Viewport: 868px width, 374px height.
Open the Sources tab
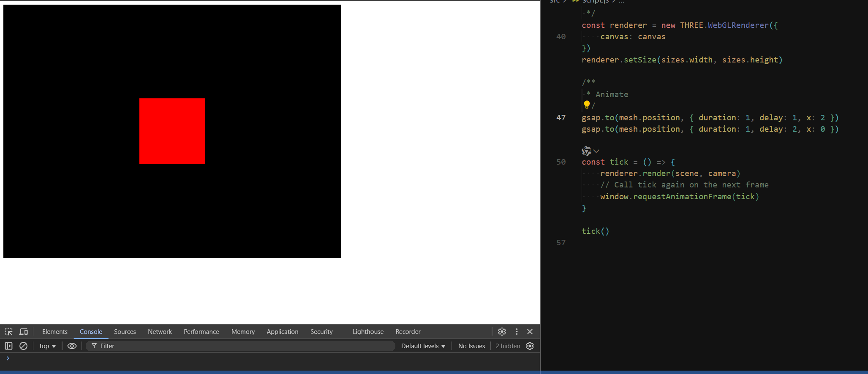pos(125,332)
